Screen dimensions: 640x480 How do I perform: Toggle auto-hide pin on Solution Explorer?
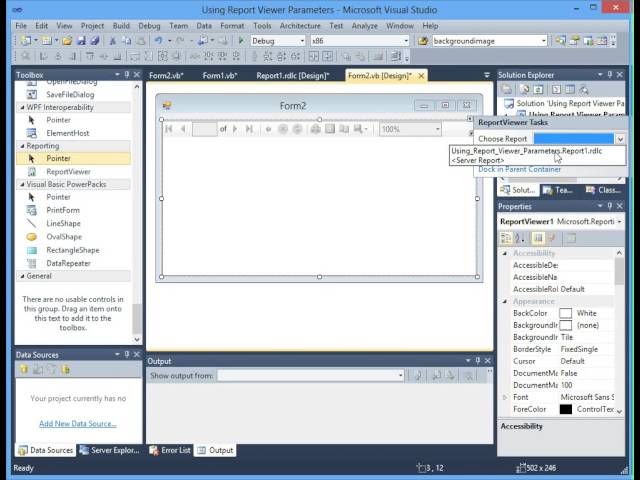click(610, 75)
